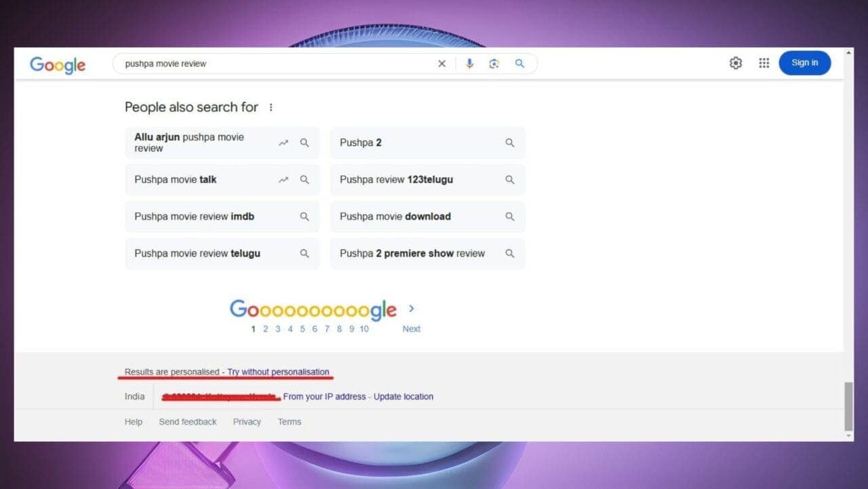Click search icon on 'Pushpa movie download'
This screenshot has width=868, height=489.
tap(510, 216)
